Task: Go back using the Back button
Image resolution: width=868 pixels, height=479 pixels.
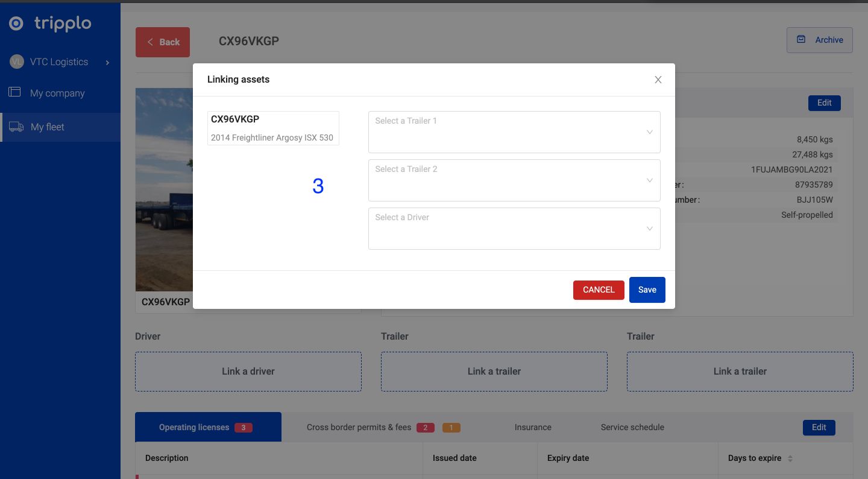Action: click(x=163, y=42)
